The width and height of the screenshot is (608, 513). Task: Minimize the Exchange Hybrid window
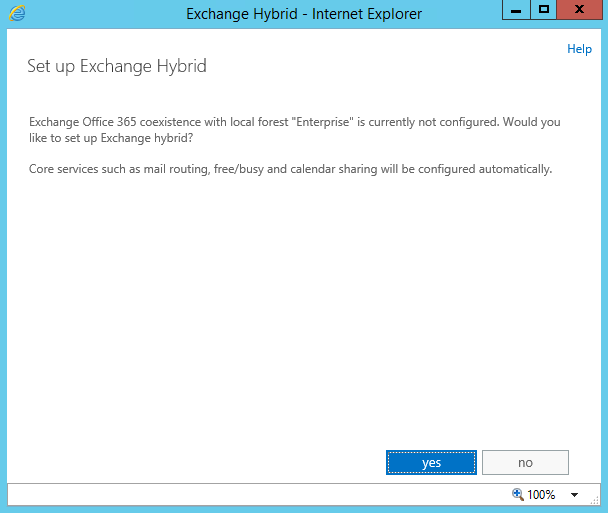[x=516, y=10]
